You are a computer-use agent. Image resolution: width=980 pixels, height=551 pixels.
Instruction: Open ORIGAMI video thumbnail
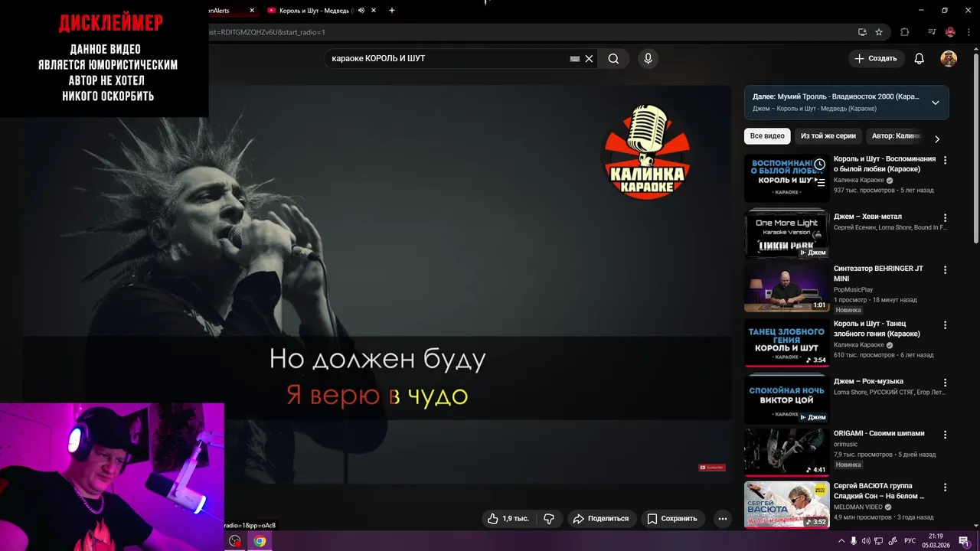tap(786, 452)
